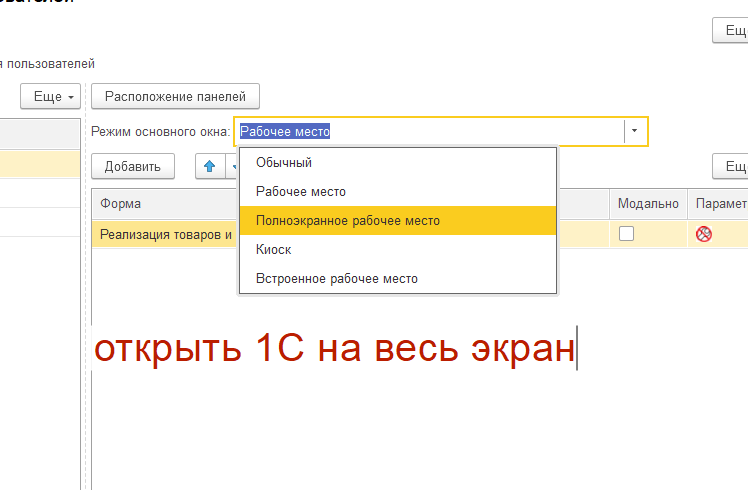Screen dimensions: 748x490
Task: Open the Еще dropdown beside Расположение панелей
Action: [51, 96]
